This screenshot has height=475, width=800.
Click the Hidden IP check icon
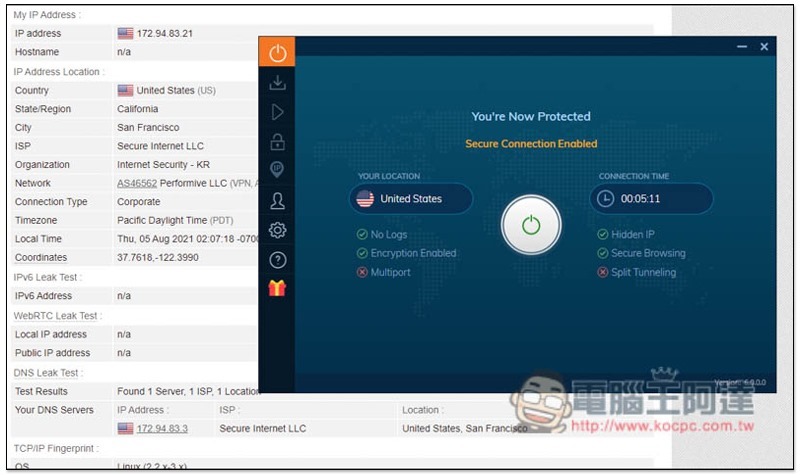(603, 234)
